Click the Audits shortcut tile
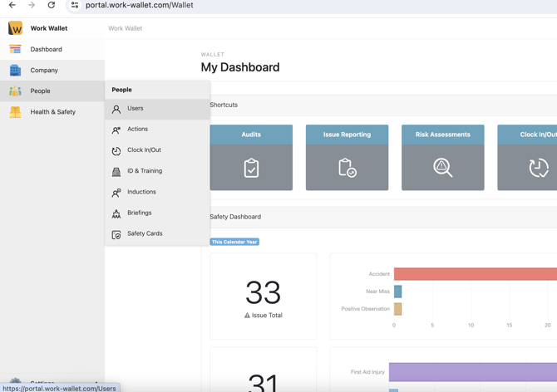Screen dimensions: 557x392 (251, 158)
